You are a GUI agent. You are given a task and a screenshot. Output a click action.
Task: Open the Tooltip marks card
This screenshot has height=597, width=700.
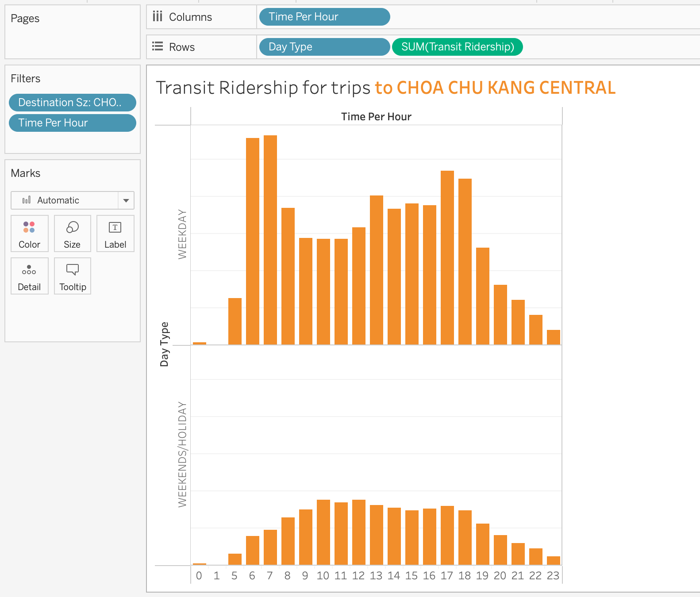click(73, 276)
